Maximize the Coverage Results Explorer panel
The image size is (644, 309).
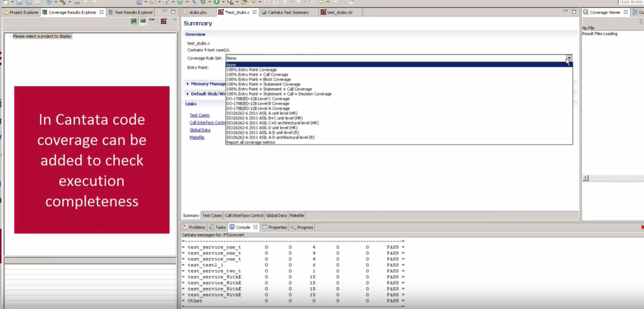coord(173,12)
